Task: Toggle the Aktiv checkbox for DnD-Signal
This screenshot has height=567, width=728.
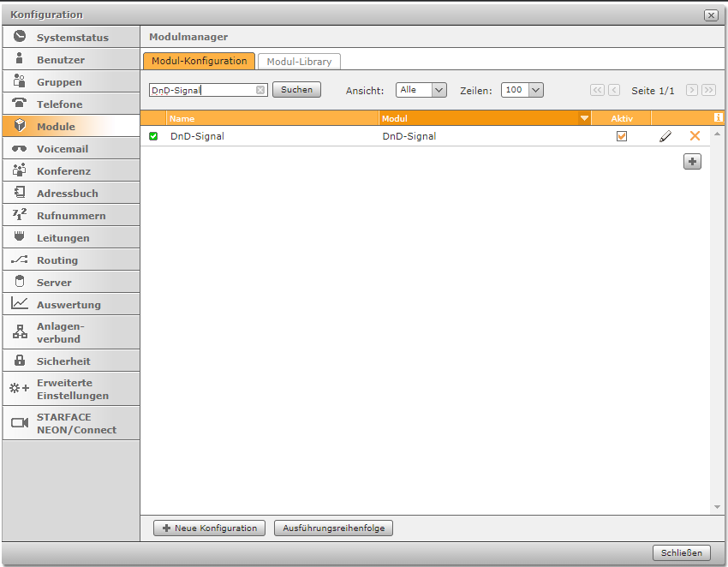Action: pyautogui.click(x=622, y=136)
